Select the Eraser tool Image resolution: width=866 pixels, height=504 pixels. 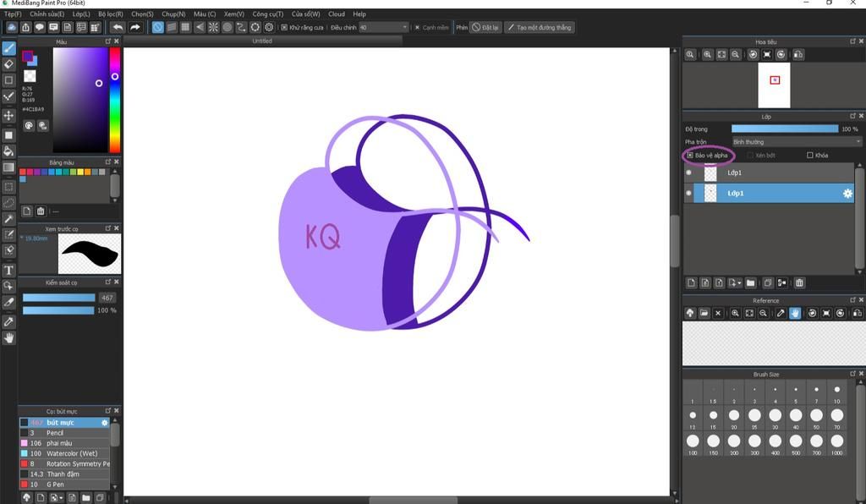(8, 64)
